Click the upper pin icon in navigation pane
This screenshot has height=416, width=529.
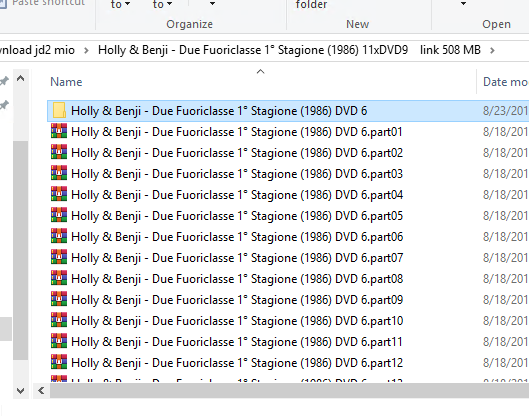4,81
